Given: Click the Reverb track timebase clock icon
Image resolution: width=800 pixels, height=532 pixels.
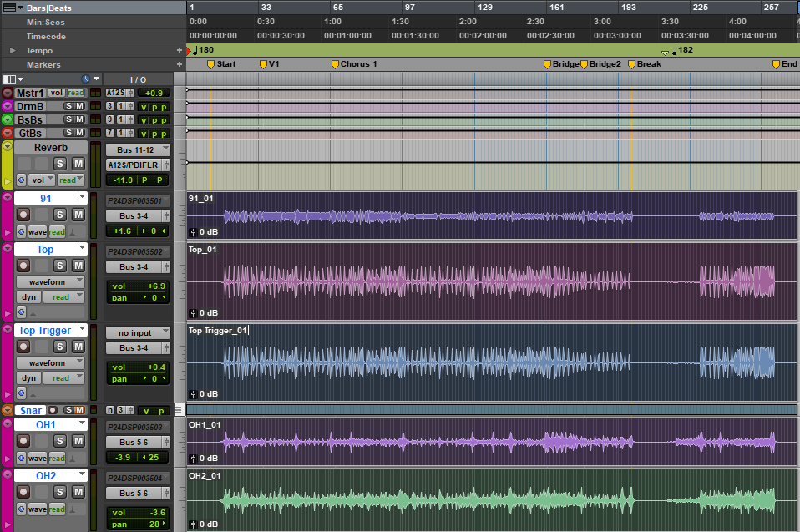Looking at the screenshot, I should point(22,180).
